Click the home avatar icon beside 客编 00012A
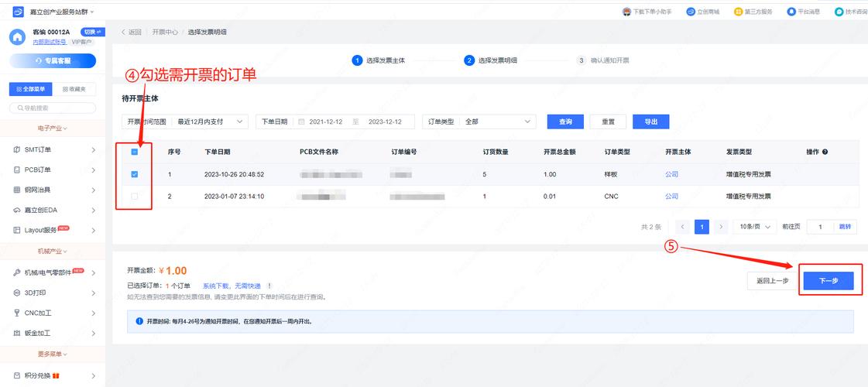Image resolution: width=868 pixels, height=387 pixels. (x=18, y=37)
